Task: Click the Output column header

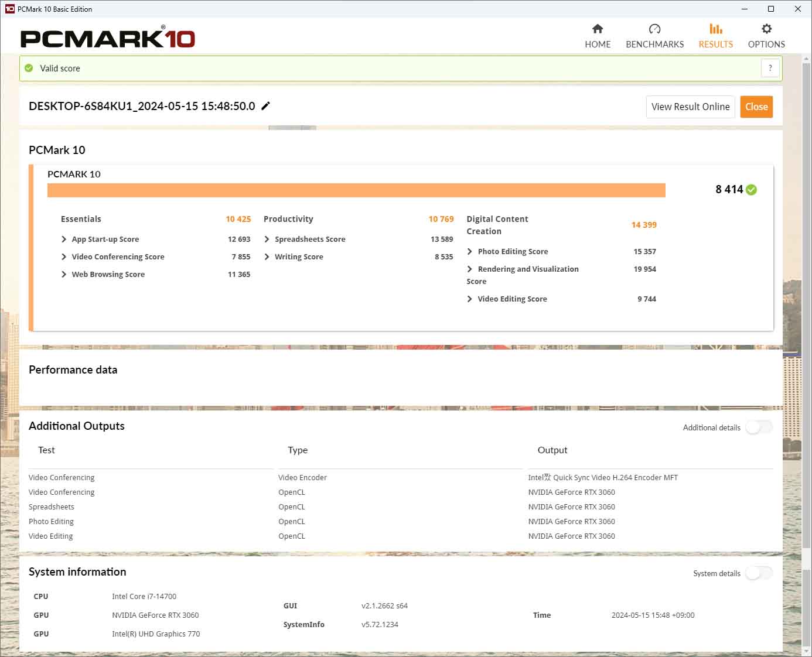Action: pyautogui.click(x=552, y=450)
